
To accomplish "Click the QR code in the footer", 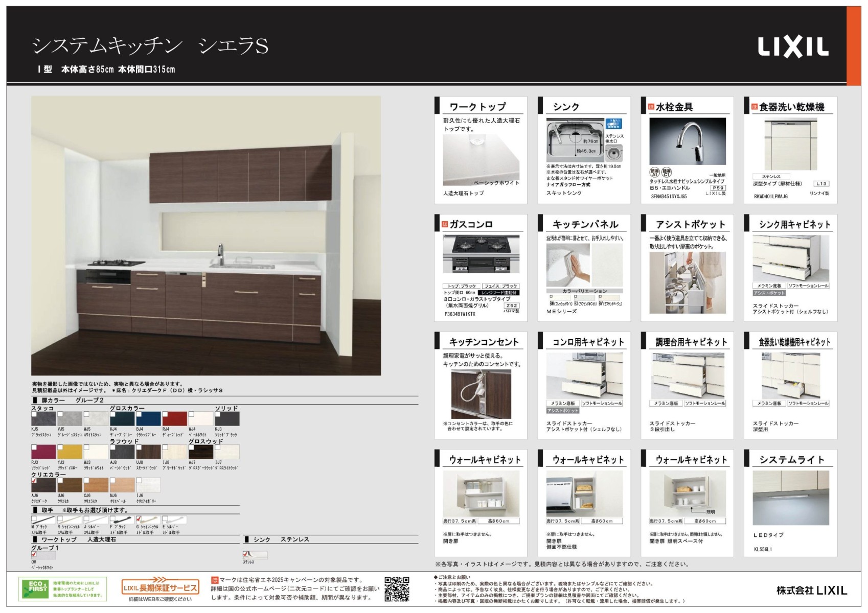I will pos(397,589).
